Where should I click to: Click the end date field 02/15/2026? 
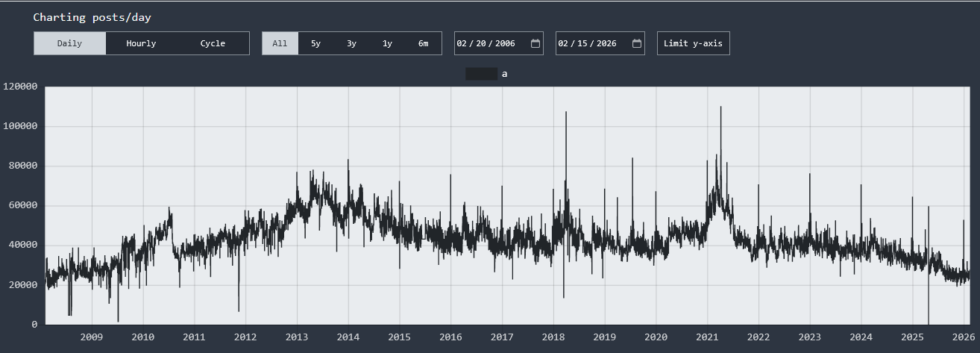[x=600, y=43]
